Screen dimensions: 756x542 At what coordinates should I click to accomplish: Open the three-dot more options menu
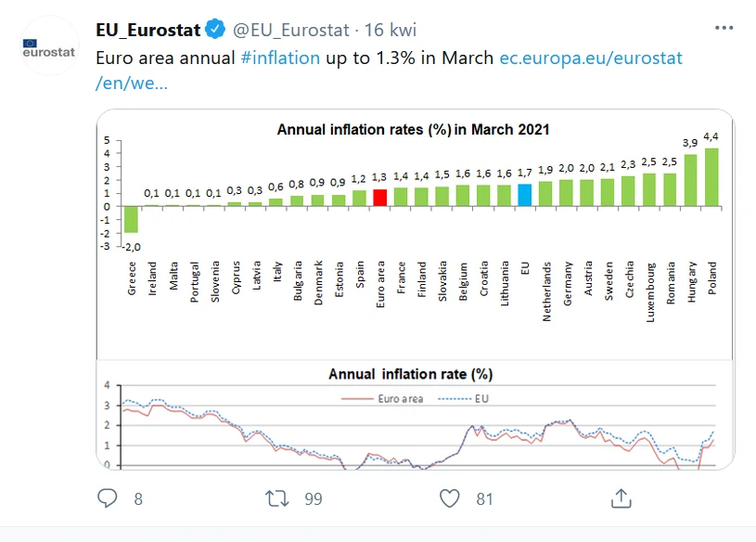coord(724,28)
